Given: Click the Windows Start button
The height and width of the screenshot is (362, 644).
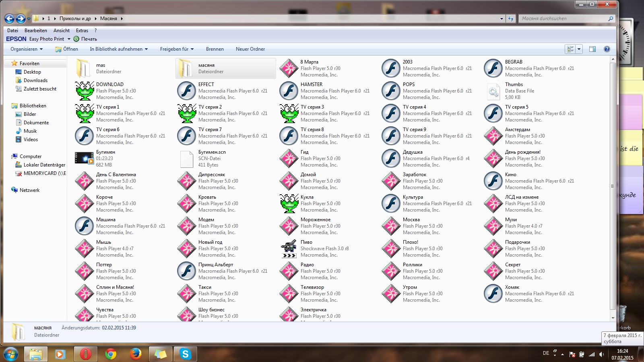Looking at the screenshot, I should 11,354.
